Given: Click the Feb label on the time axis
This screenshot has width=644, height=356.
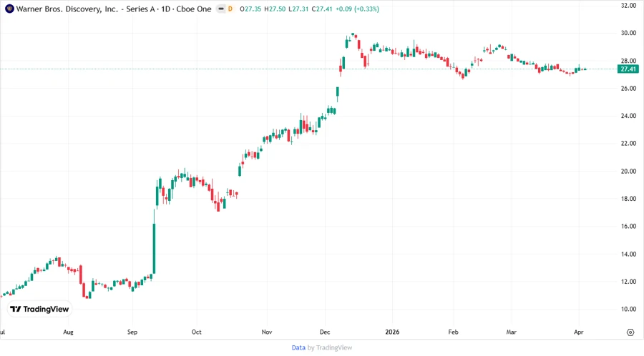Looking at the screenshot, I should (x=453, y=332).
